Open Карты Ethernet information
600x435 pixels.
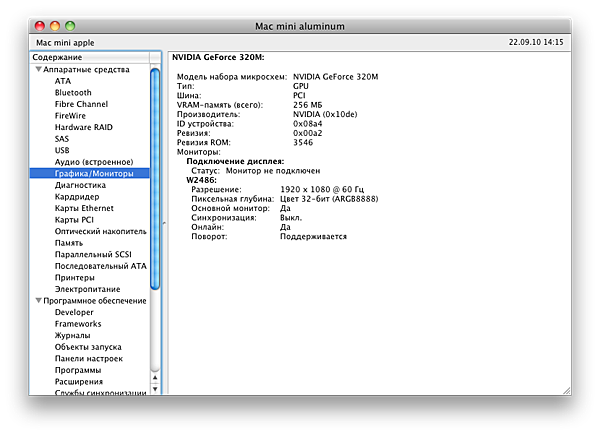[x=84, y=208]
